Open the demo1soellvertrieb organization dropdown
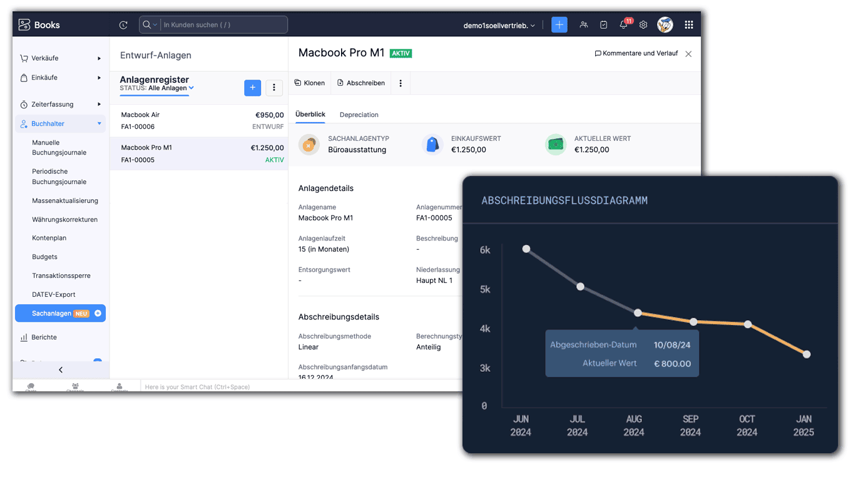Screen dimensions: 868x479 499,26
